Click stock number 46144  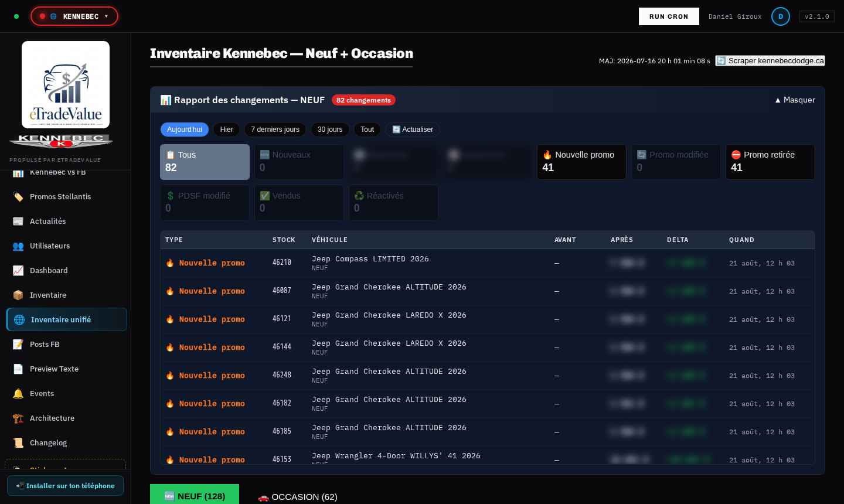(x=282, y=347)
